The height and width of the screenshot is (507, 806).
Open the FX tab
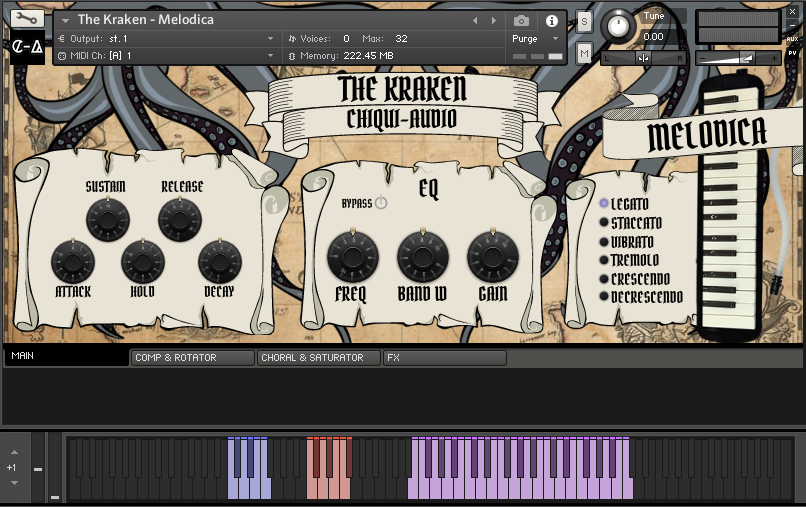(x=444, y=357)
